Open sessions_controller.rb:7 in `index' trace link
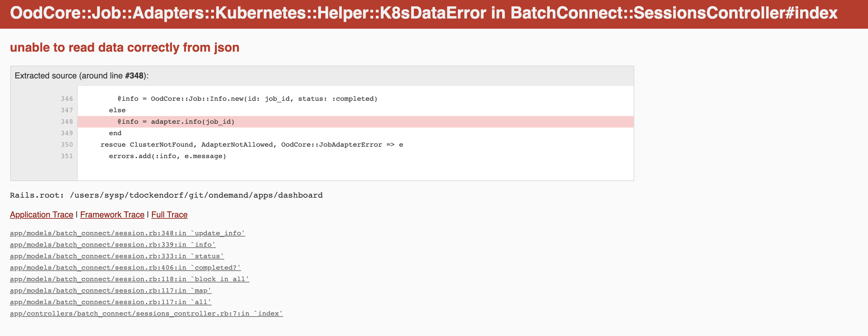 tap(146, 313)
